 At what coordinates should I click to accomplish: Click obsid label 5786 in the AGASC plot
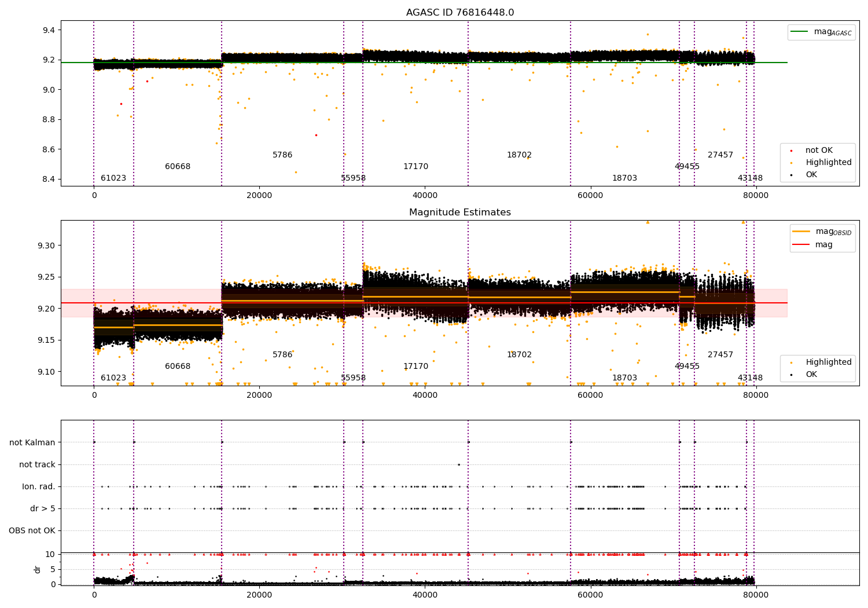pyautogui.click(x=282, y=155)
